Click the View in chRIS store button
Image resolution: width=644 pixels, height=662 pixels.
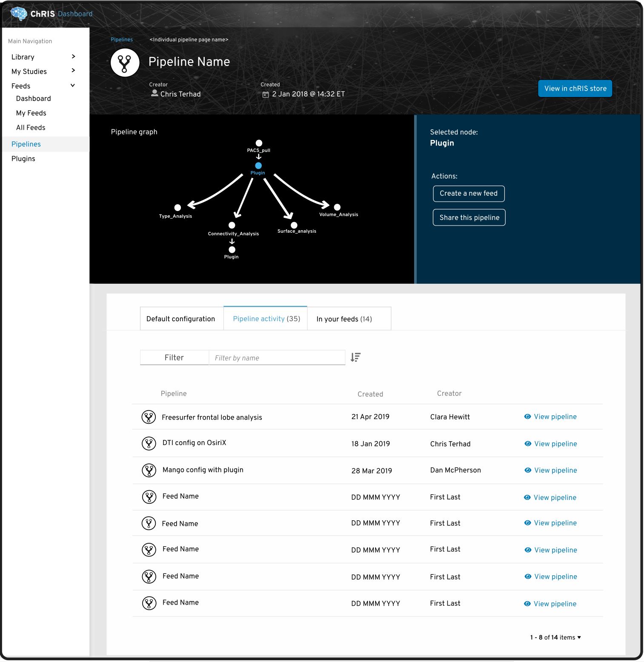575,88
